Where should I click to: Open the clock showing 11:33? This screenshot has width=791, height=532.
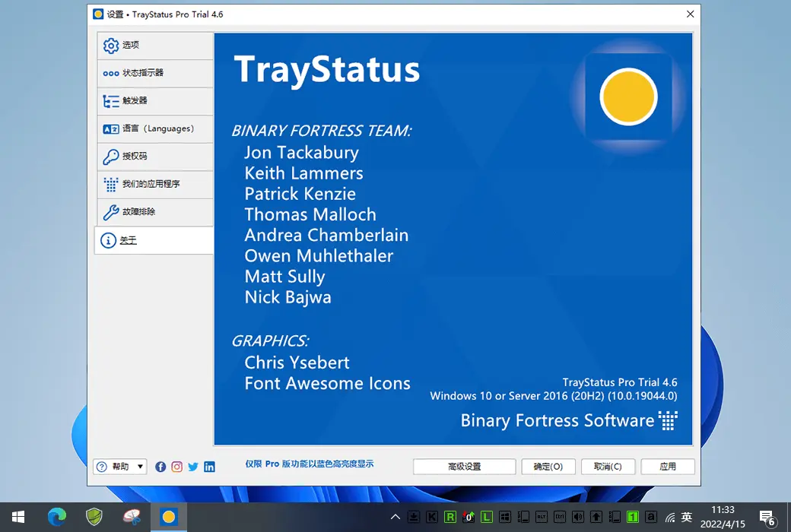(723, 517)
